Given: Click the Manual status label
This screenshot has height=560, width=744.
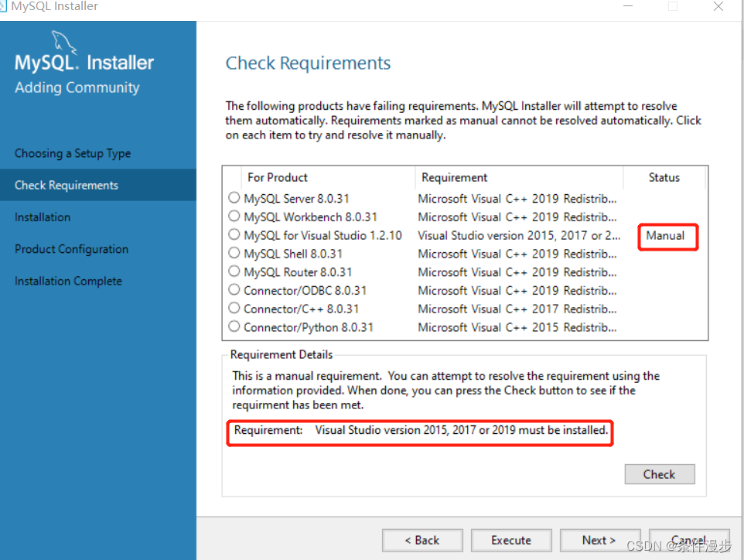Looking at the screenshot, I should (667, 237).
